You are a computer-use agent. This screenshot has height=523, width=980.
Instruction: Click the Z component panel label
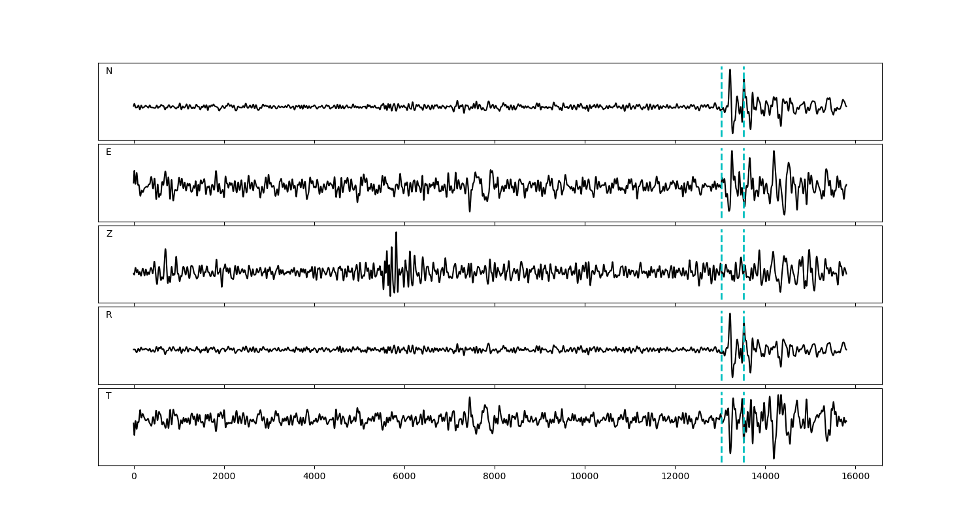click(109, 234)
